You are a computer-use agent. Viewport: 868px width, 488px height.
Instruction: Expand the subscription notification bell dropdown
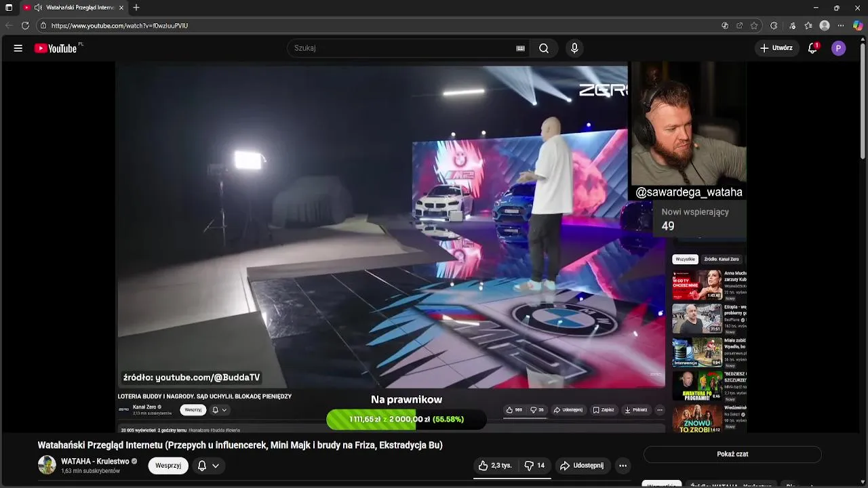[208, 466]
